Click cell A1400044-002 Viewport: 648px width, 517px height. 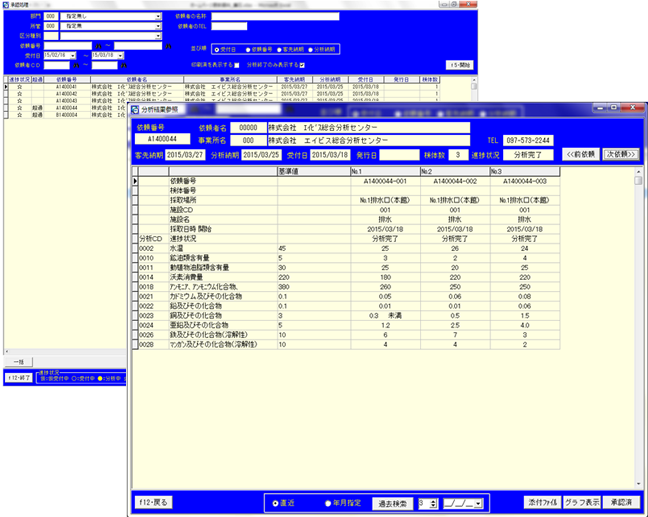pyautogui.click(x=455, y=181)
